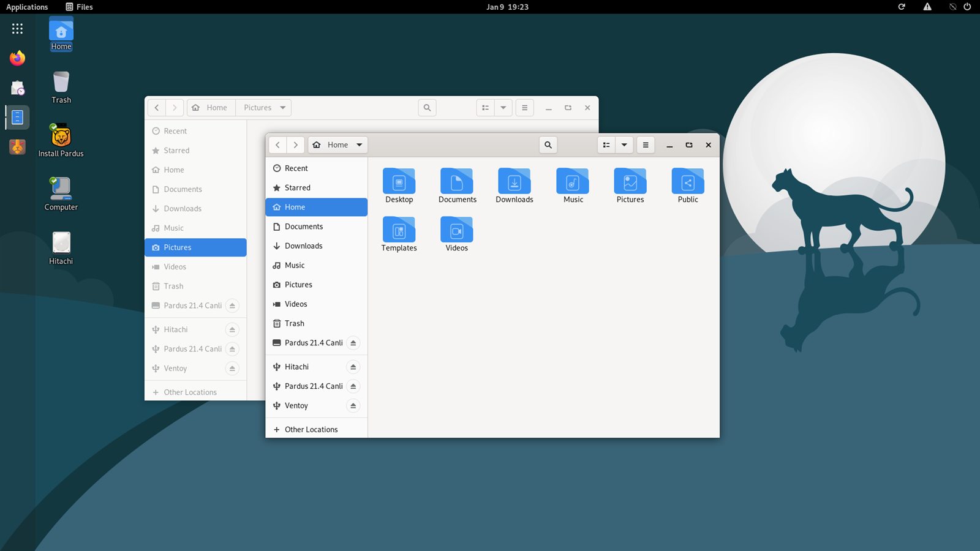Select the Trash desktop icon
Viewport: 980px width, 551px height.
(x=61, y=88)
